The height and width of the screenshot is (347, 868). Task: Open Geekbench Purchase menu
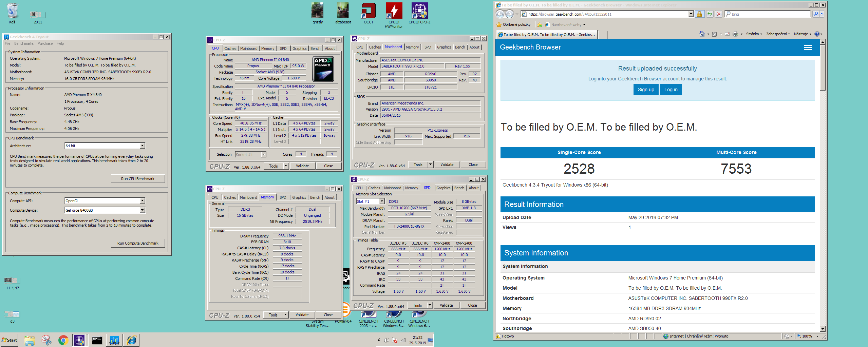tap(45, 43)
